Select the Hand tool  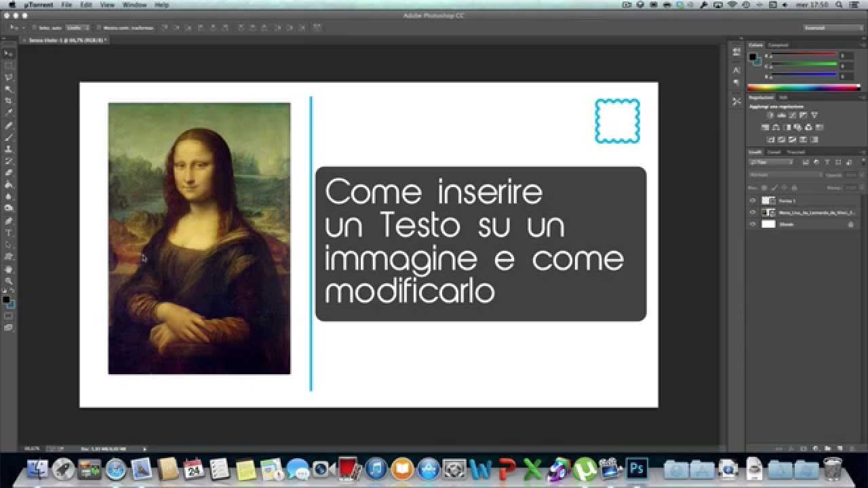pyautogui.click(x=9, y=269)
